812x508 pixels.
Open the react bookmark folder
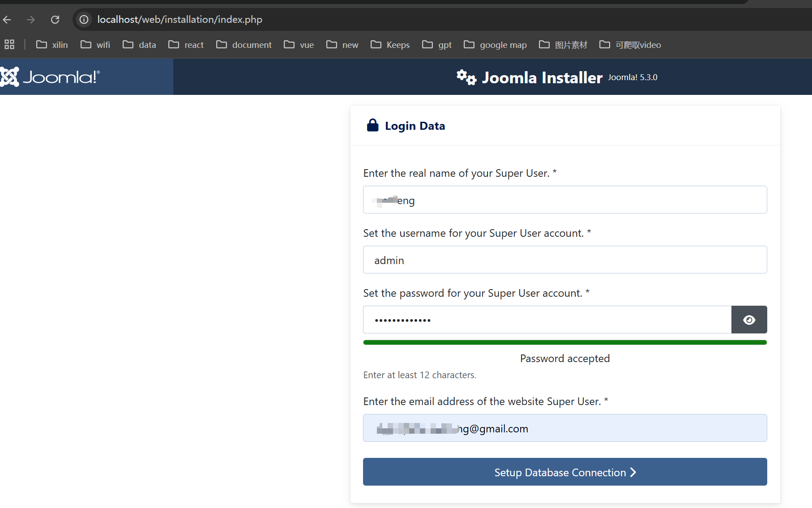(186, 45)
